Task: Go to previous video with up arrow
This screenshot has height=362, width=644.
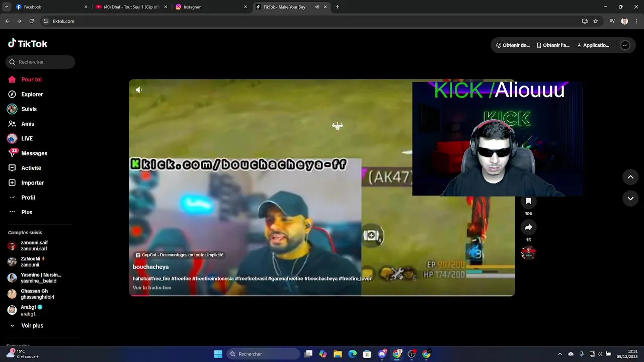Action: click(630, 177)
